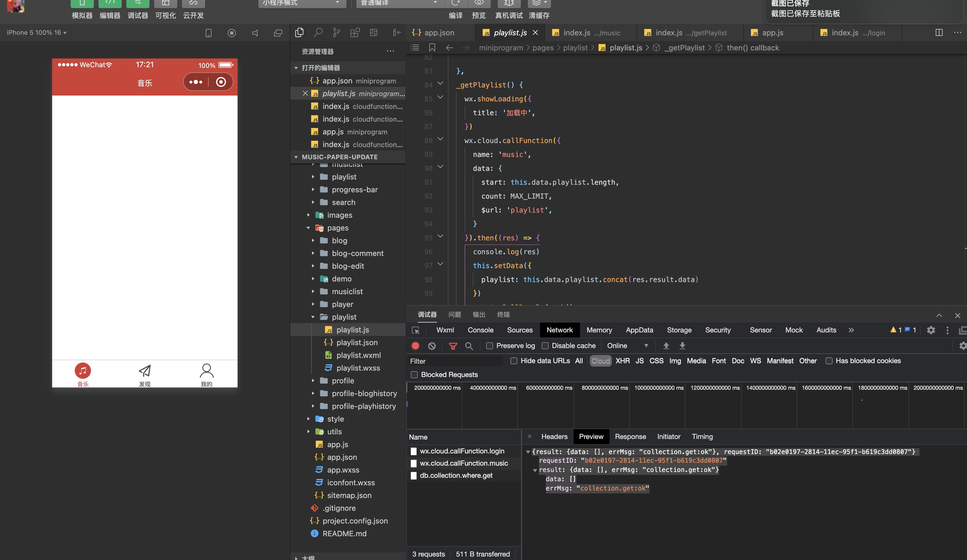The image size is (967, 560).
Task: Open the source control branch icon
Action: click(x=336, y=33)
